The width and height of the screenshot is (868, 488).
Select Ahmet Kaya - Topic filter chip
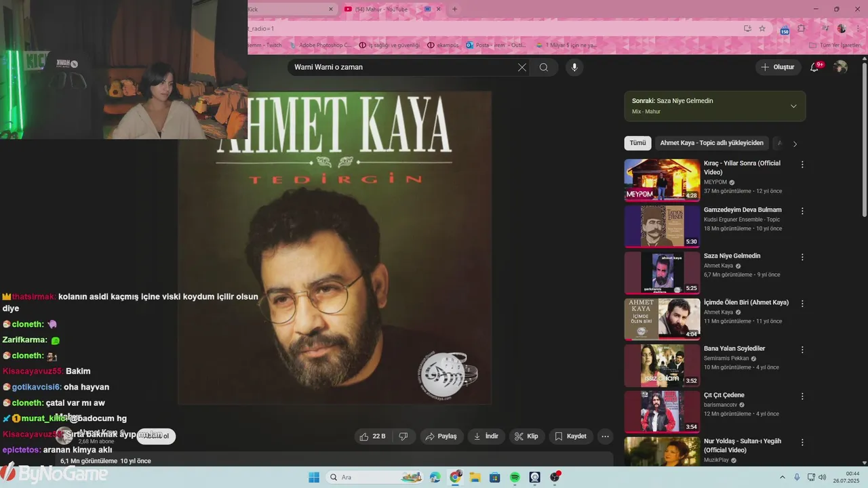tap(711, 143)
